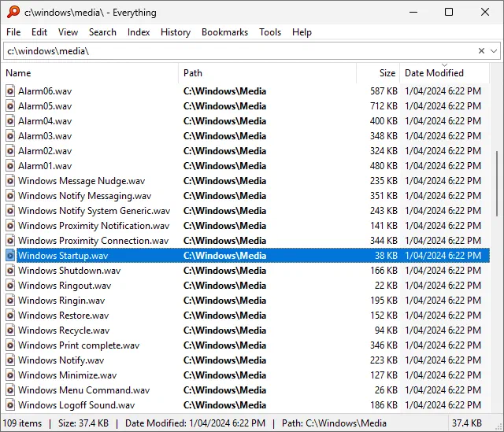Select the Windows Recycle.wav file name
504x432 pixels.
pyautogui.click(x=64, y=330)
